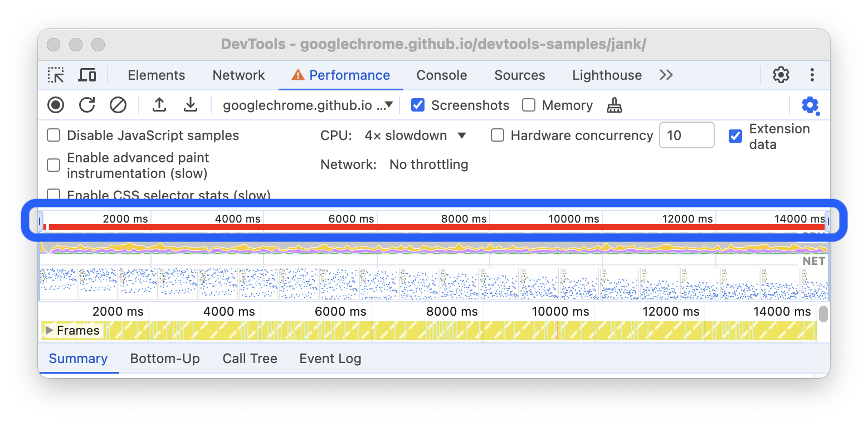Switch to the Console panel
Image resolution: width=868 pixels, height=425 pixels.
tap(441, 75)
